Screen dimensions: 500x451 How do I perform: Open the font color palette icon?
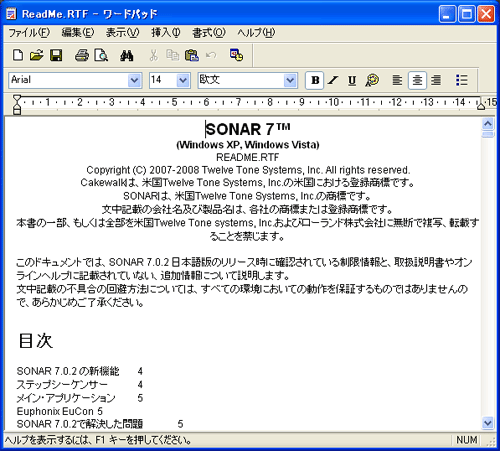(x=372, y=80)
